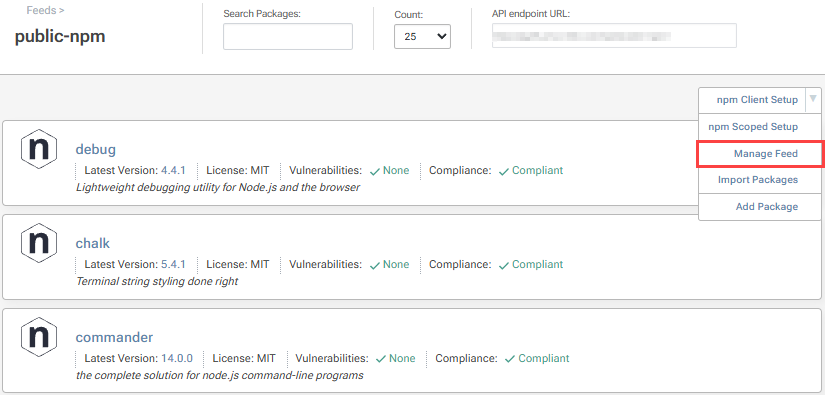This screenshot has height=395, width=825.
Task: Click commander's Vulnerabilities None status
Action: point(396,358)
